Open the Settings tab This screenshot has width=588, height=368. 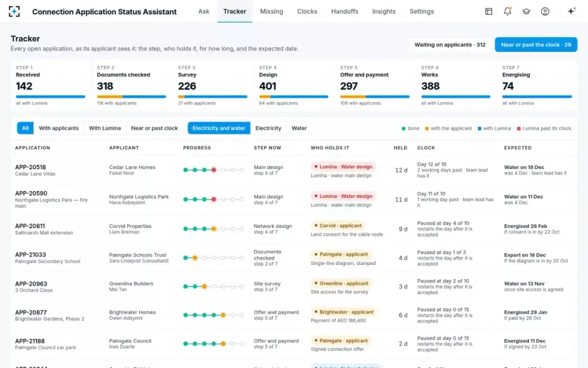click(x=421, y=11)
